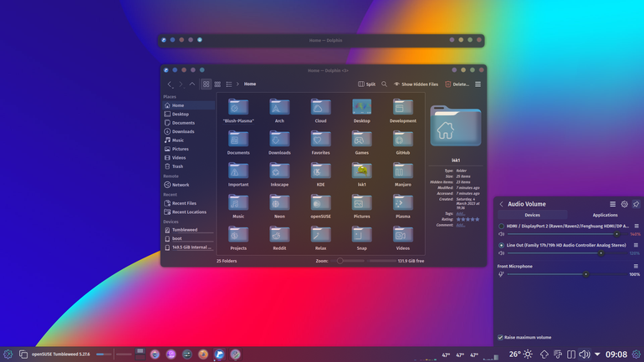The height and width of the screenshot is (362, 644).
Task: Pin the Audio Volume popup open
Action: pyautogui.click(x=636, y=204)
